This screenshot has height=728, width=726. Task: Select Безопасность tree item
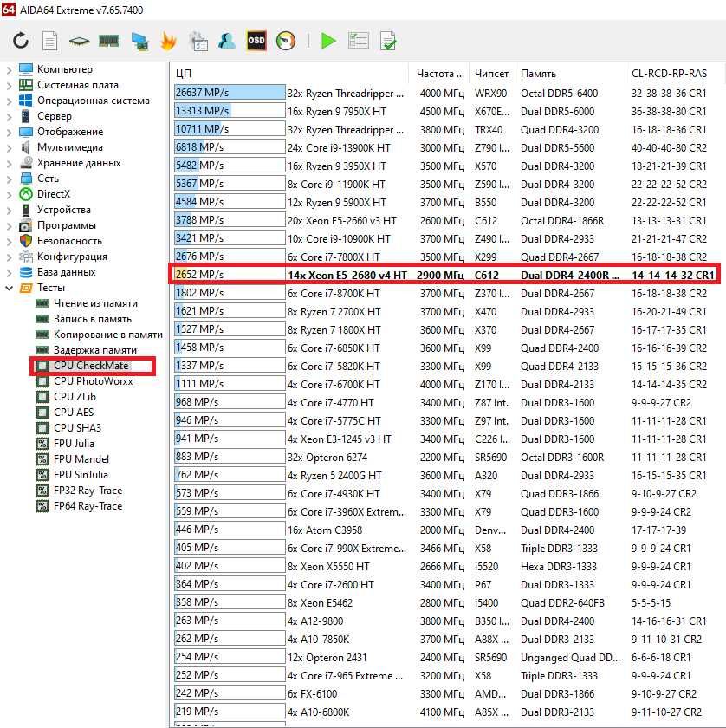tap(69, 241)
